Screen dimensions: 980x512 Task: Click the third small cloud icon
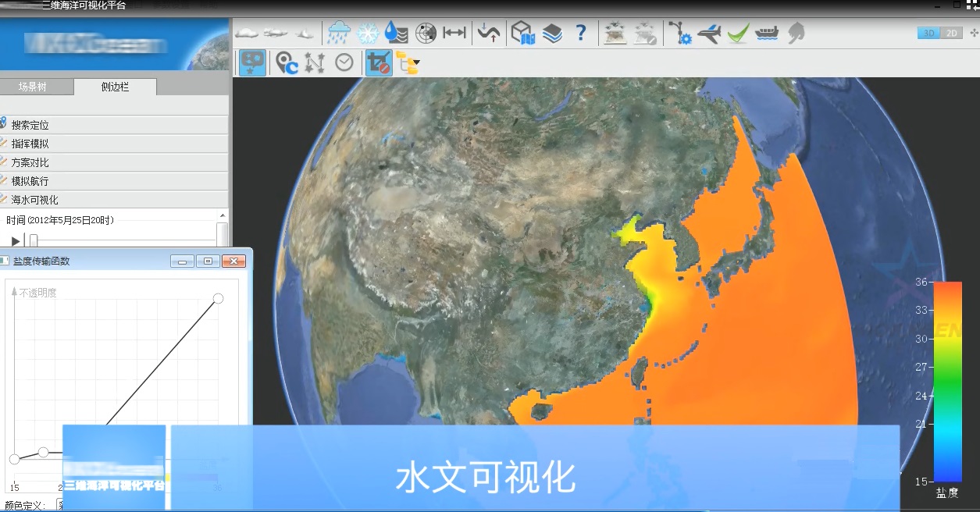tap(305, 34)
